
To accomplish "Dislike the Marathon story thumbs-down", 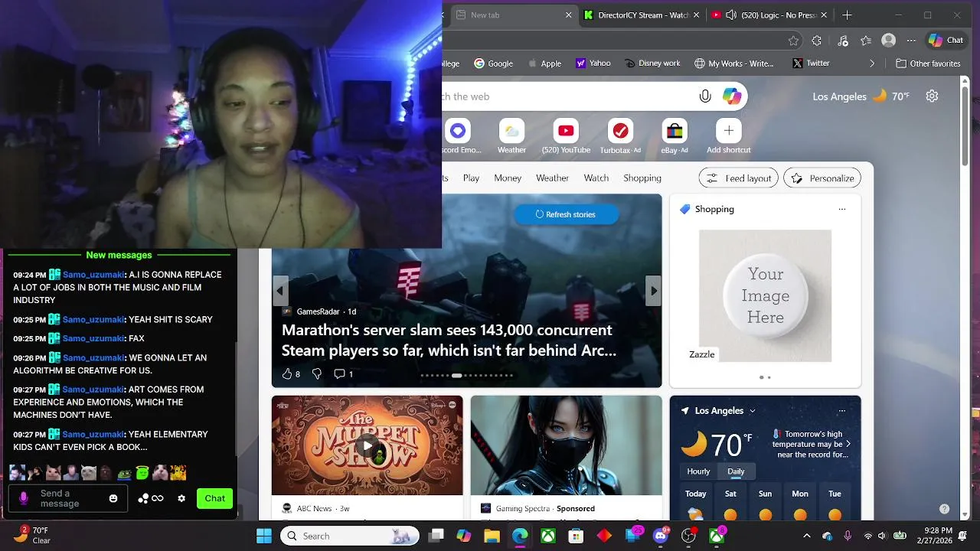I will click(x=316, y=373).
